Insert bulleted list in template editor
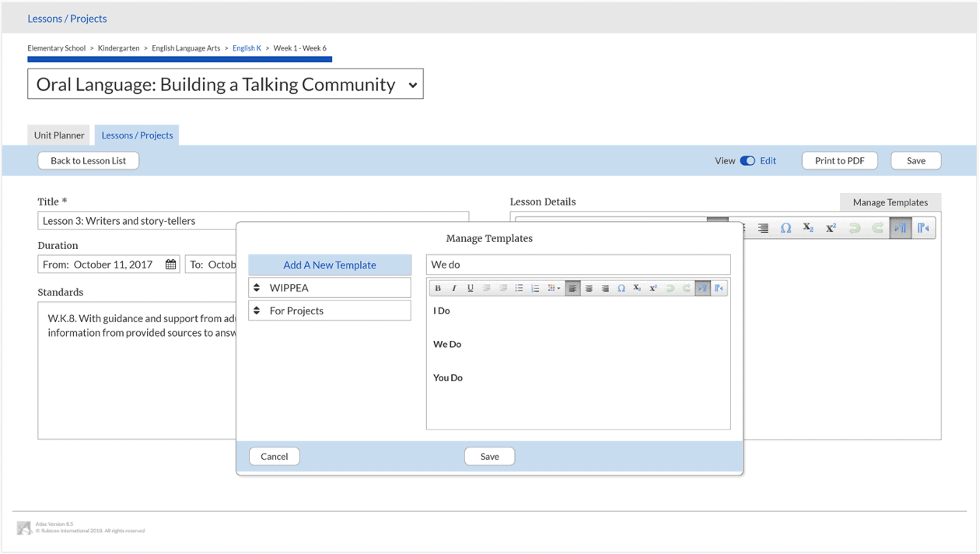980x554 pixels. [x=519, y=288]
